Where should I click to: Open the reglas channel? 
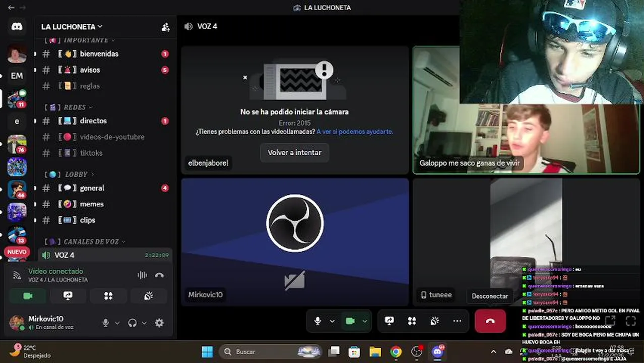(104, 86)
